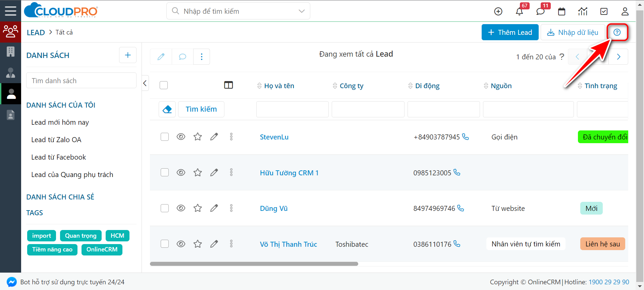Preview StevenLu with the eye icon
644x290 pixels.
click(x=181, y=137)
